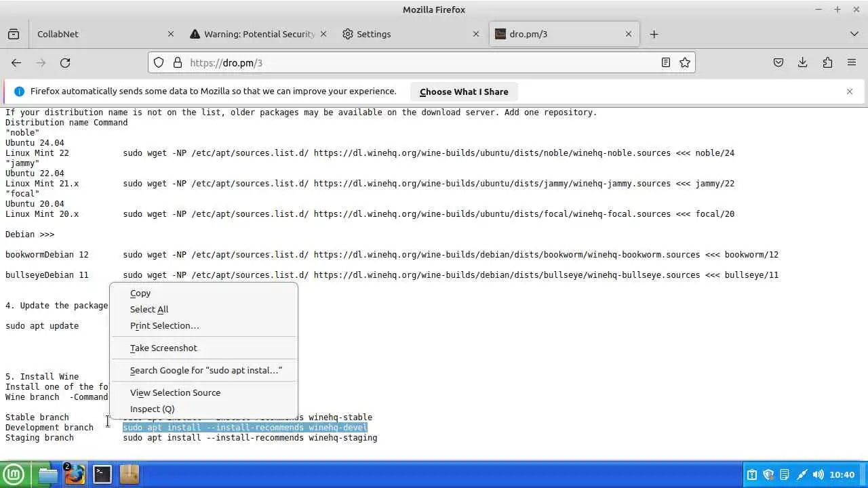
Task: Click the "Ubuntu 20.04" text
Action: [x=35, y=204]
